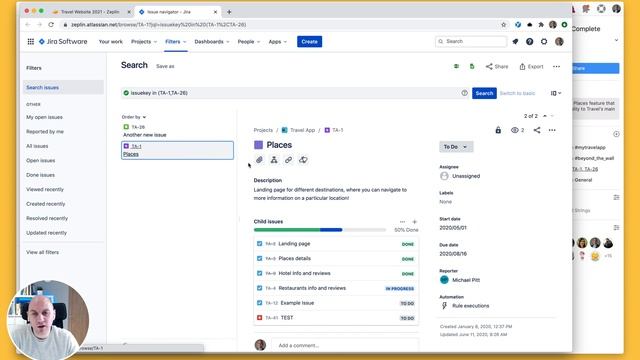The height and width of the screenshot is (360, 640).
Task: Click the Jira header Search field
Action: (471, 42)
